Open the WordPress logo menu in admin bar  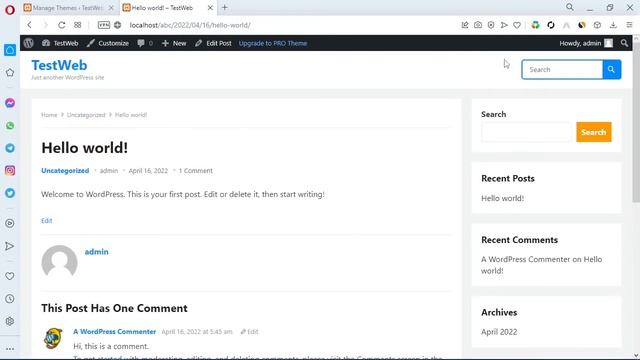coord(29,43)
